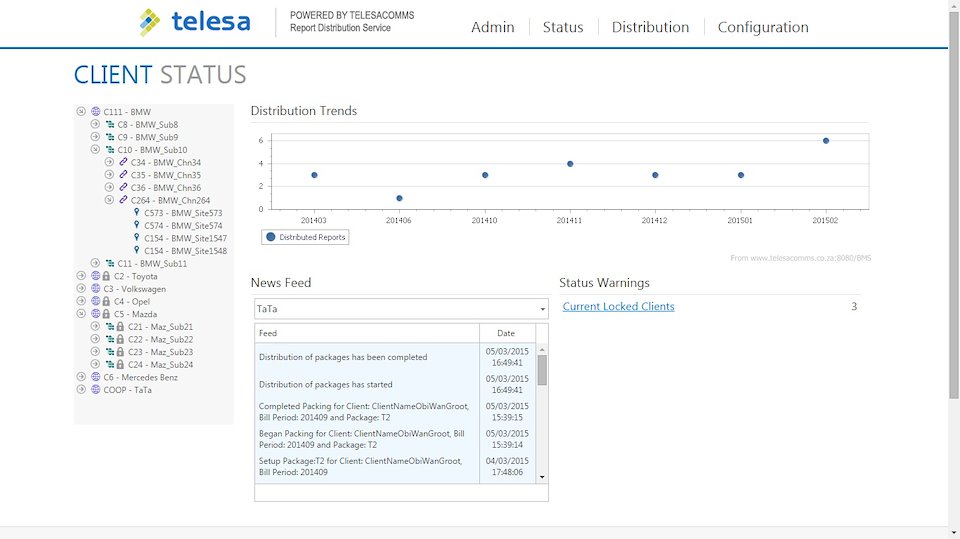Select the 'Began Packing for Client' feed row
This screenshot has height=539, width=960.
[x=395, y=439]
